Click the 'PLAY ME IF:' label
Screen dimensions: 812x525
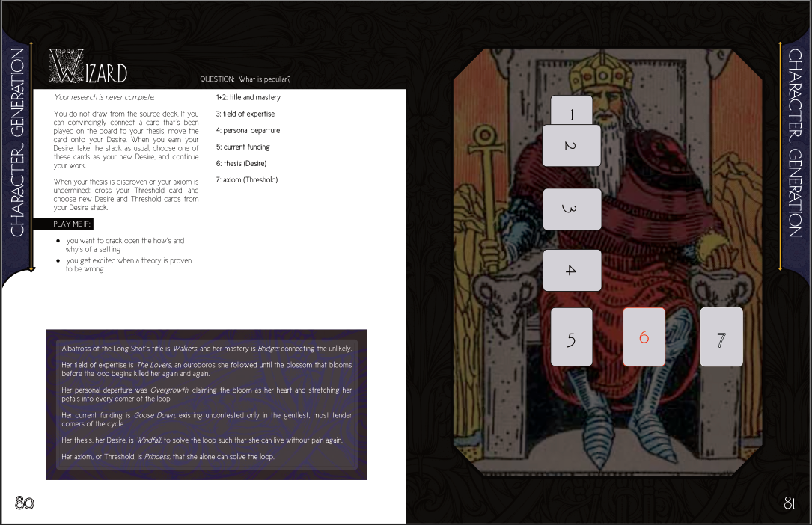coord(63,224)
